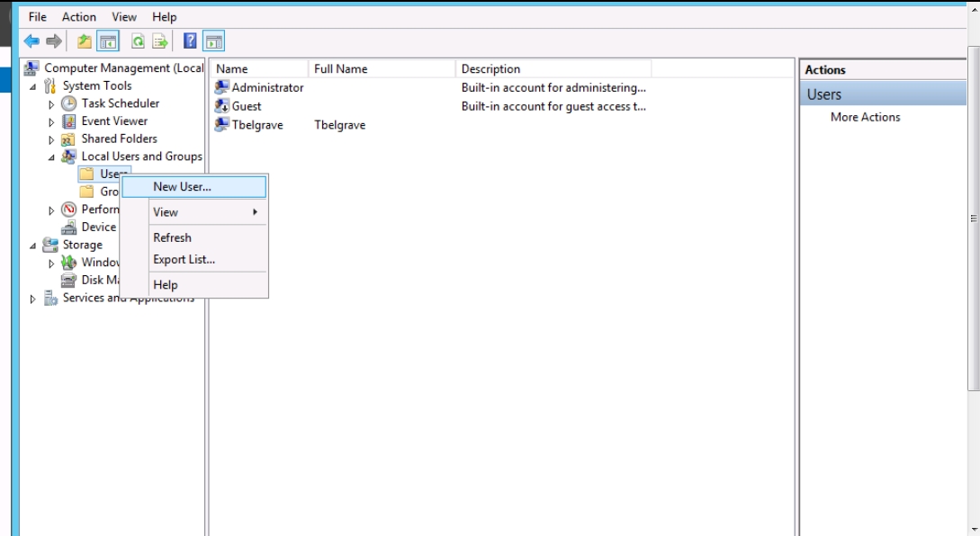Expand the Task Scheduler node
980x536 pixels.
(51, 104)
